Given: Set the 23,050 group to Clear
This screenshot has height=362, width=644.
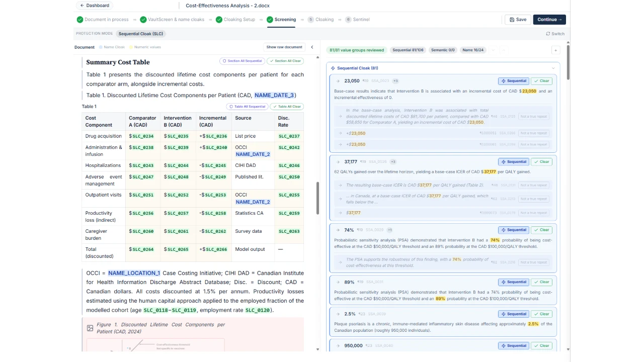Looking at the screenshot, I should coord(541,81).
